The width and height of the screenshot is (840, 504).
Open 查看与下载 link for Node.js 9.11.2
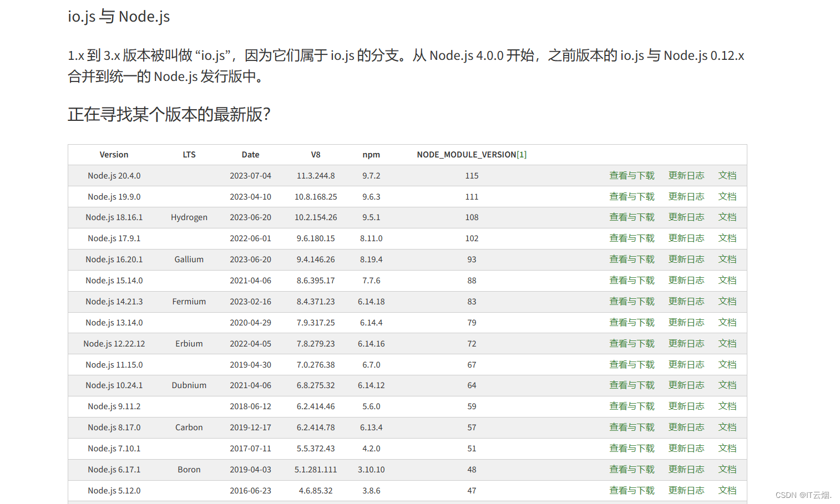tap(632, 406)
